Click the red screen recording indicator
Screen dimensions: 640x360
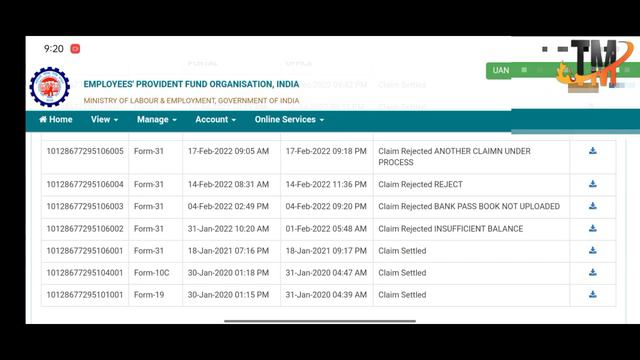coord(75,49)
